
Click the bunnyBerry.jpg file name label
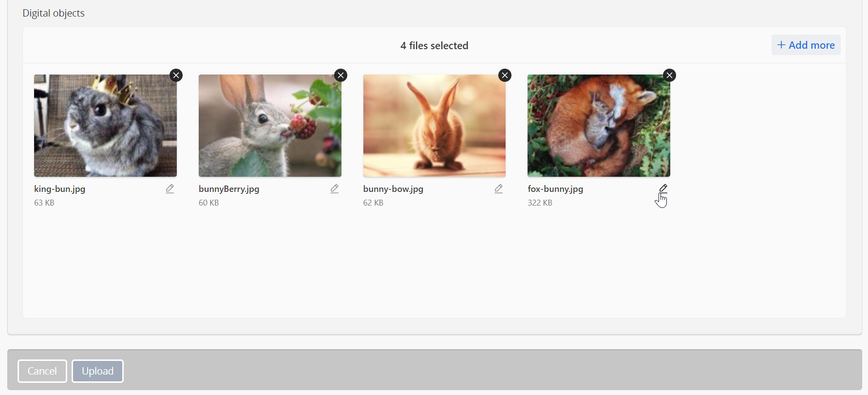point(229,189)
